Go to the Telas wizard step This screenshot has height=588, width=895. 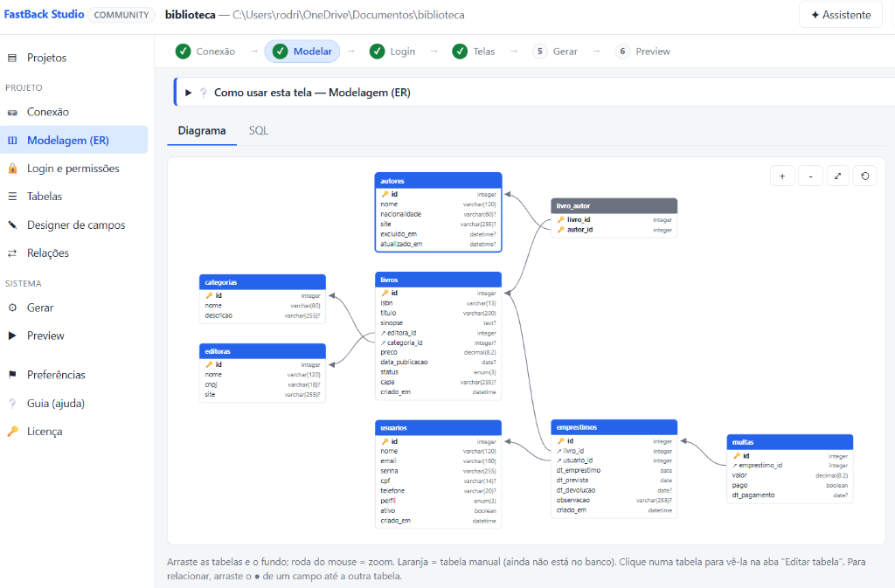[474, 52]
